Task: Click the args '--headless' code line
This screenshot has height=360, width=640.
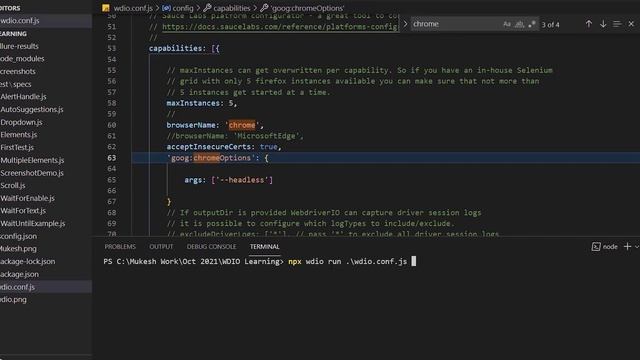Action: [x=228, y=180]
